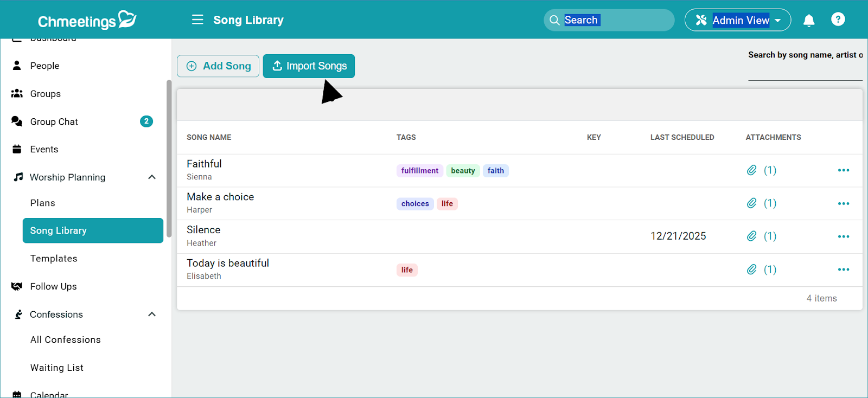Click the notifications bell icon

pos(808,21)
